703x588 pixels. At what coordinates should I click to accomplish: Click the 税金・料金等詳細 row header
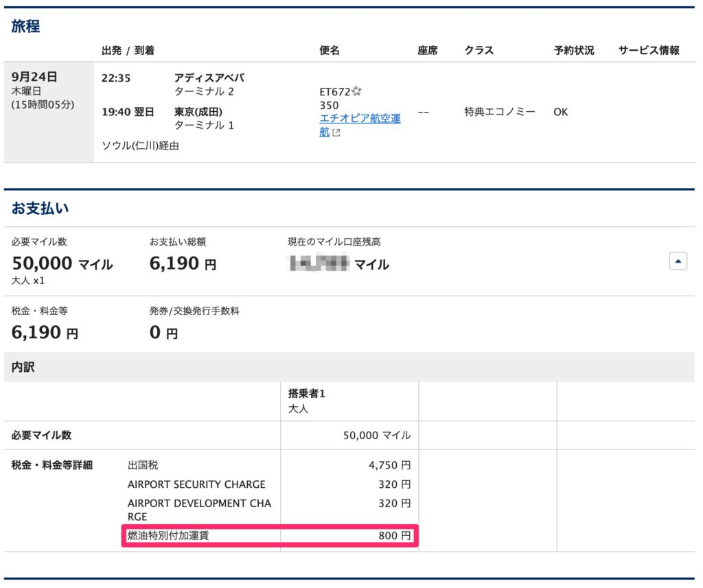click(x=52, y=465)
